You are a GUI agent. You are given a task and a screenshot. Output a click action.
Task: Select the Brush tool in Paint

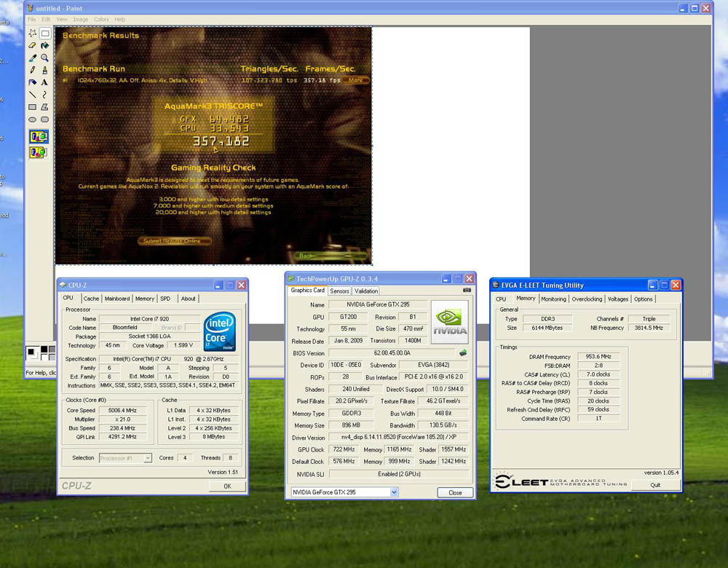coord(45,70)
